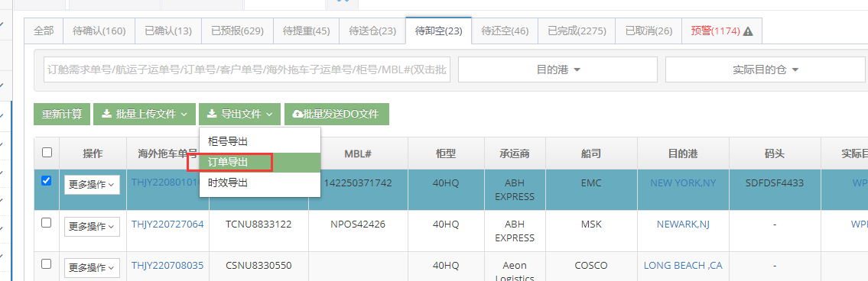
Task: Open the NEW YORK,NY port link
Action: (x=683, y=182)
